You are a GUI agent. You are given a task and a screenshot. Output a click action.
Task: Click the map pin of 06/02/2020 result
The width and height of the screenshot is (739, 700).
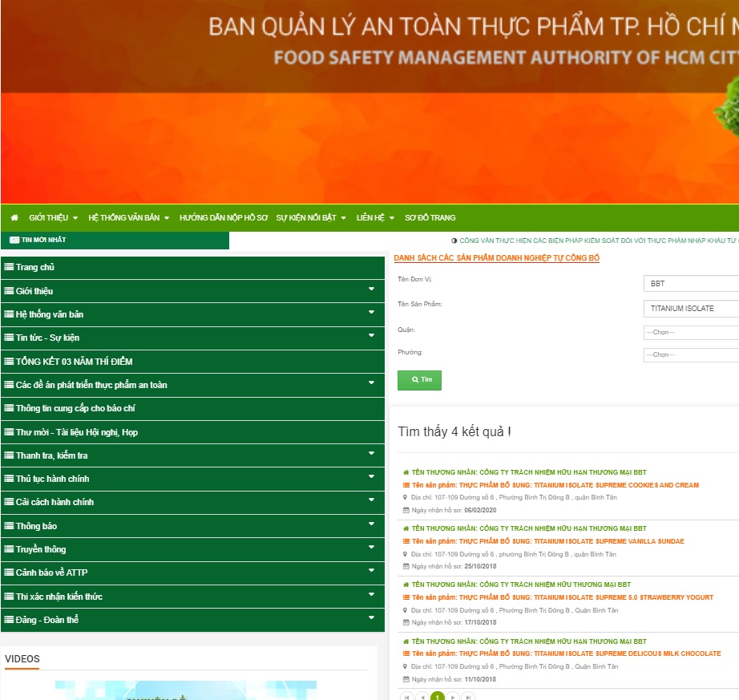pos(406,497)
